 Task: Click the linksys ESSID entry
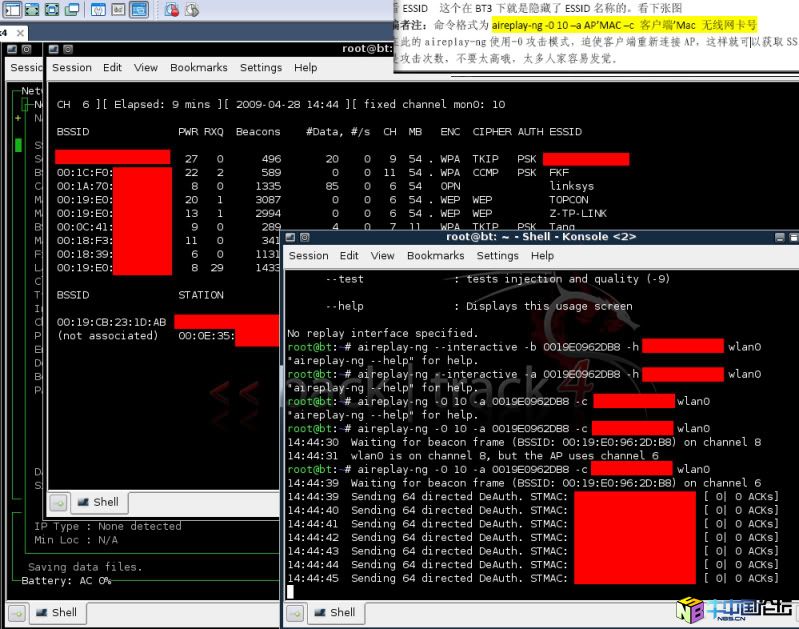click(x=571, y=186)
